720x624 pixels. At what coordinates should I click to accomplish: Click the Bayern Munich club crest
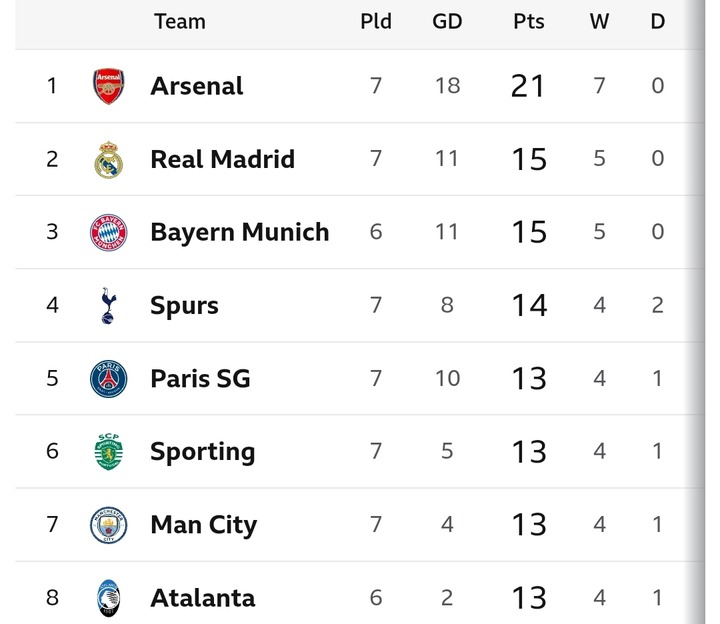pyautogui.click(x=109, y=233)
